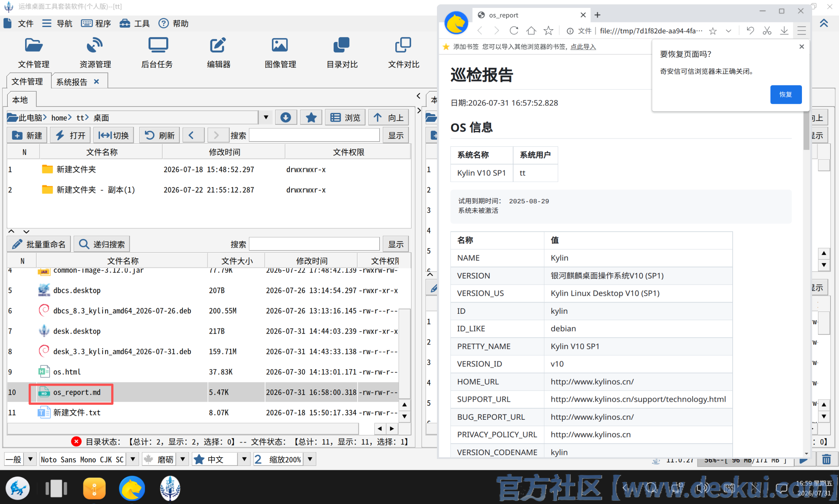The width and height of the screenshot is (839, 504).
Task: Expand the directory pane downward
Action: pyautogui.click(x=26, y=231)
